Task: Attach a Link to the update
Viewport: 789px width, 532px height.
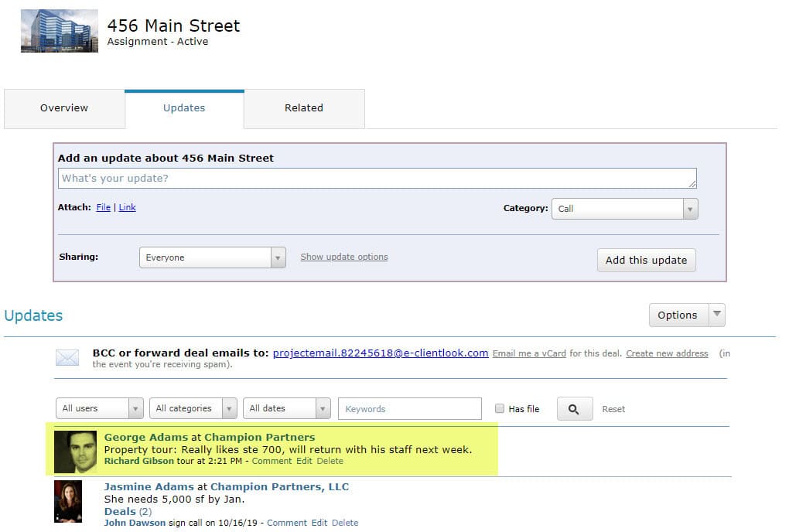Action: coord(128,207)
